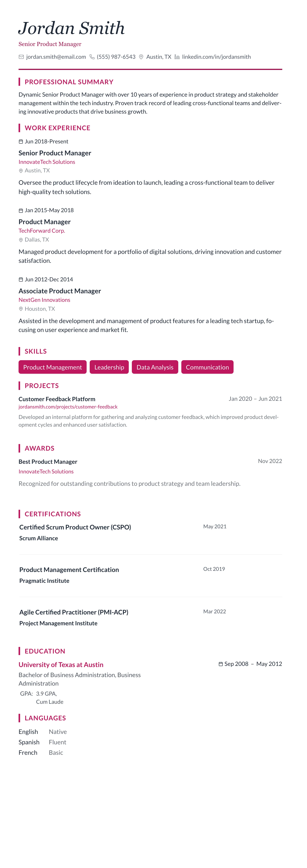Click the phone icon in header

(92, 57)
